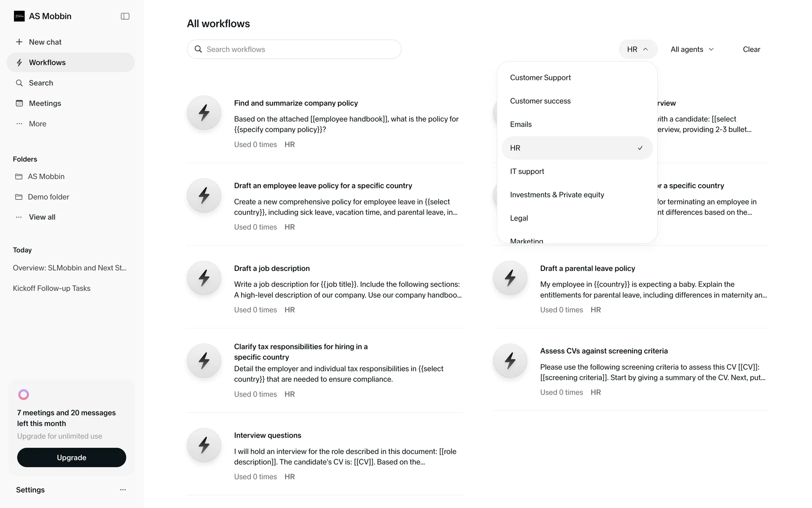Image resolution: width=812 pixels, height=508 pixels.
Task: Select the Customer Support category option
Action: (x=540, y=78)
